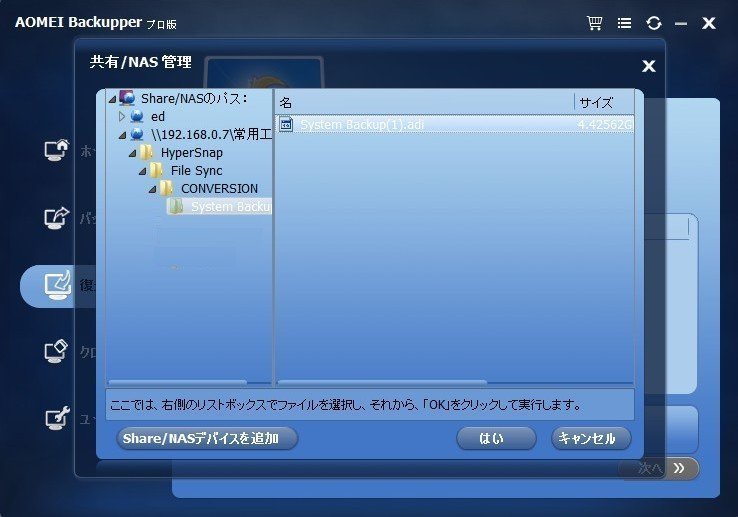This screenshot has width=738, height=517.
Task: Open the Restore sidebar icon
Action: (57, 285)
